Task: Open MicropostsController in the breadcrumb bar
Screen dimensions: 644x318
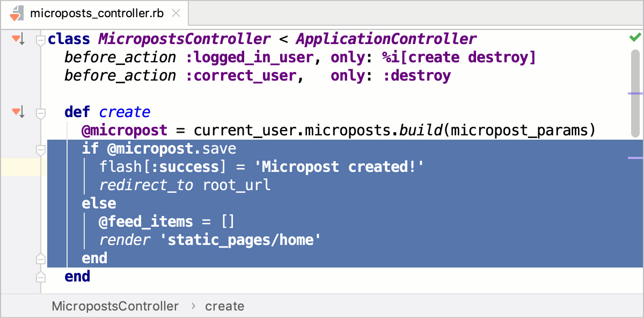Action: tap(115, 306)
